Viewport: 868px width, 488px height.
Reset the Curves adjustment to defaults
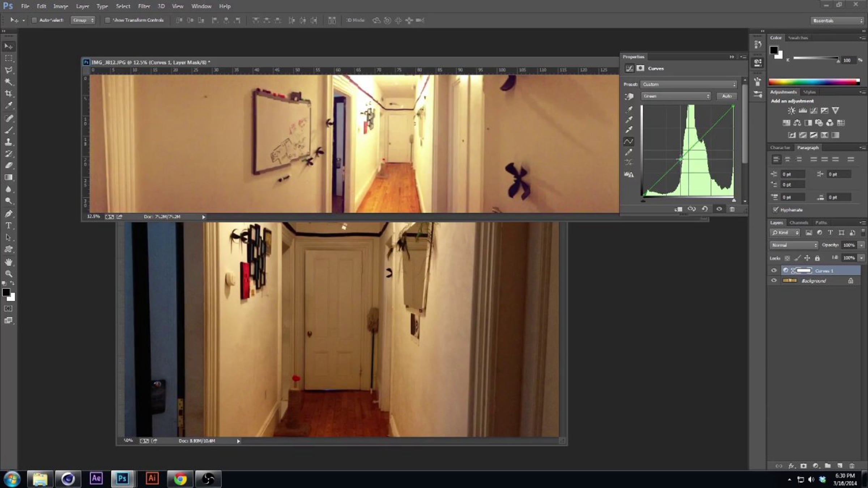(705, 209)
